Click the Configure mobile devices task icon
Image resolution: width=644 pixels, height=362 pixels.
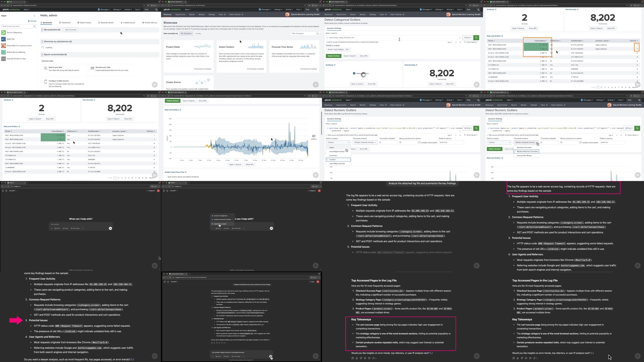(45, 82)
